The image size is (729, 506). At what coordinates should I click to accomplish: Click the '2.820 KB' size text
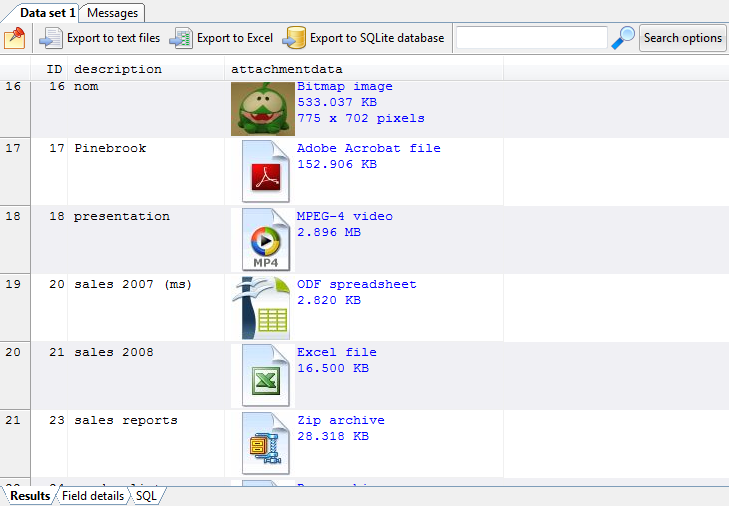(x=329, y=300)
